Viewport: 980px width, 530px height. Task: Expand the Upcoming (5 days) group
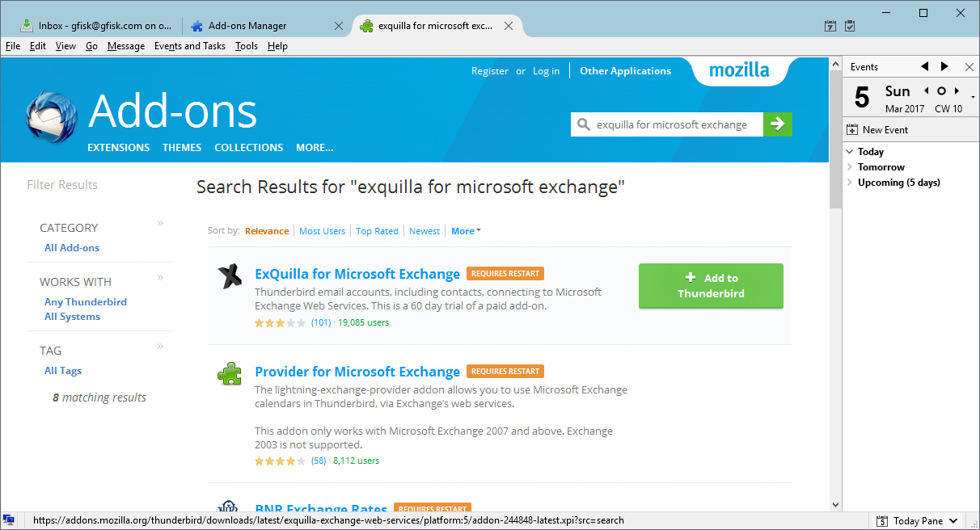pos(850,183)
